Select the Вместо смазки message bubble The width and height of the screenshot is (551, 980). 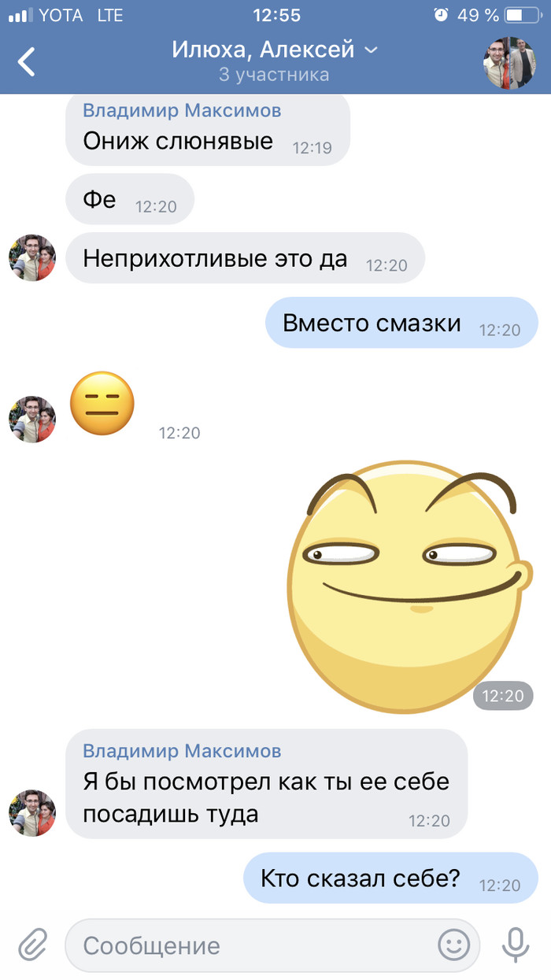[401, 323]
